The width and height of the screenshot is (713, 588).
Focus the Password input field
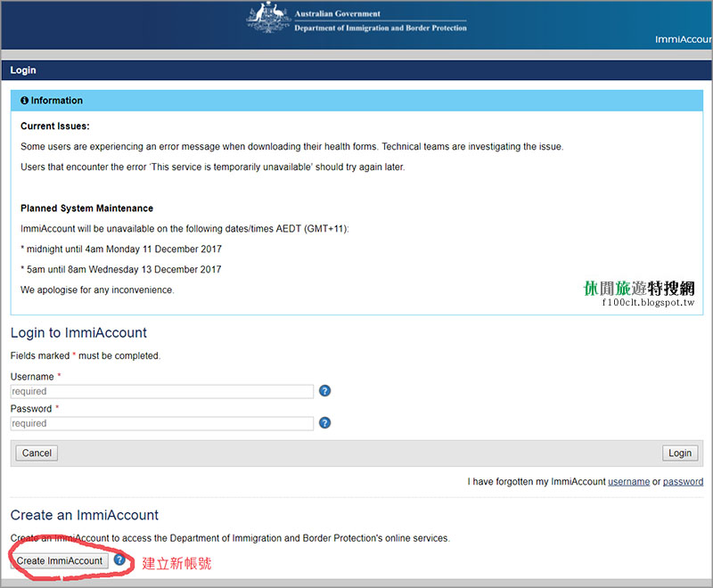pyautogui.click(x=162, y=423)
